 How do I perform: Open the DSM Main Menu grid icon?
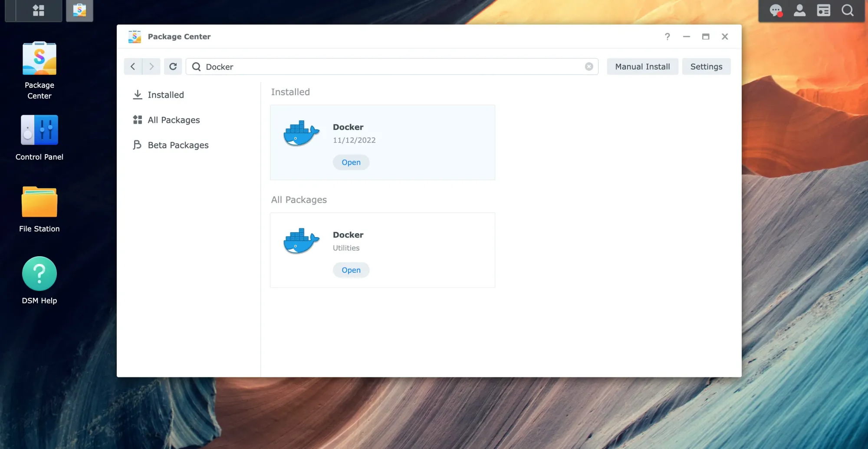click(39, 10)
